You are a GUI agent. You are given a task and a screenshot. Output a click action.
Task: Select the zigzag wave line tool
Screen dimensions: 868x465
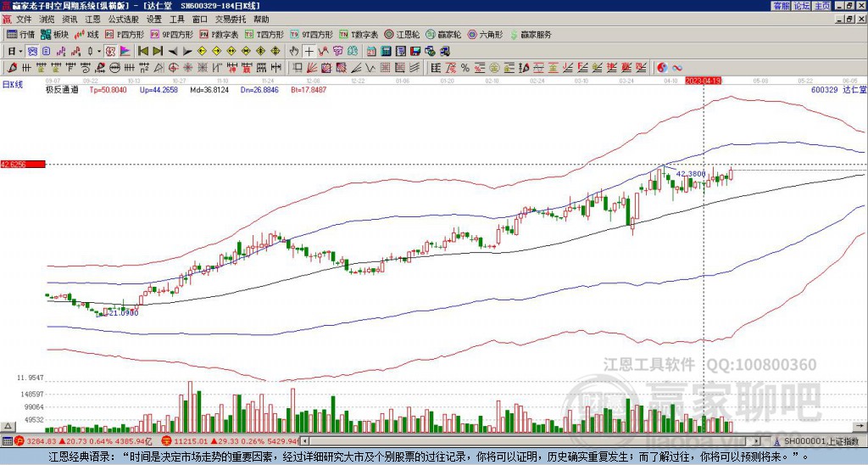point(369,68)
